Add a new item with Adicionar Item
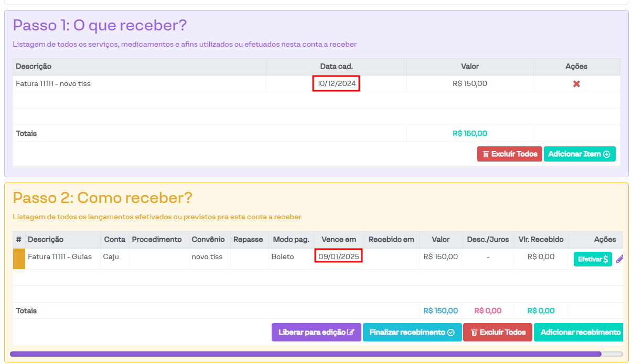 point(579,154)
